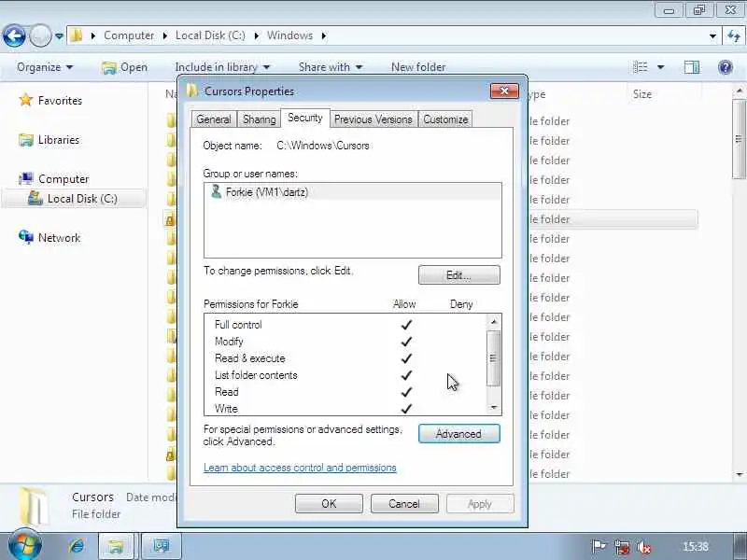Open Action Center flag in system tray

[599, 547]
